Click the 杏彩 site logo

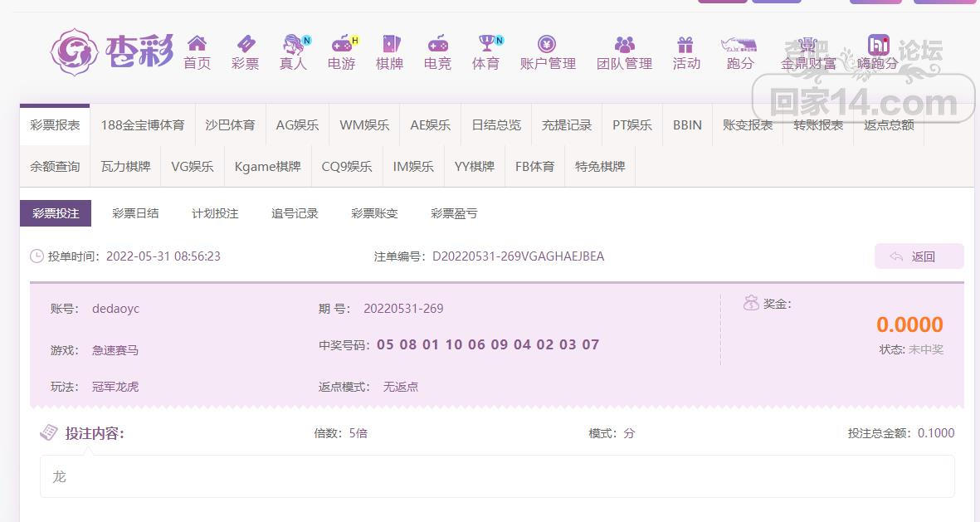click(112, 52)
